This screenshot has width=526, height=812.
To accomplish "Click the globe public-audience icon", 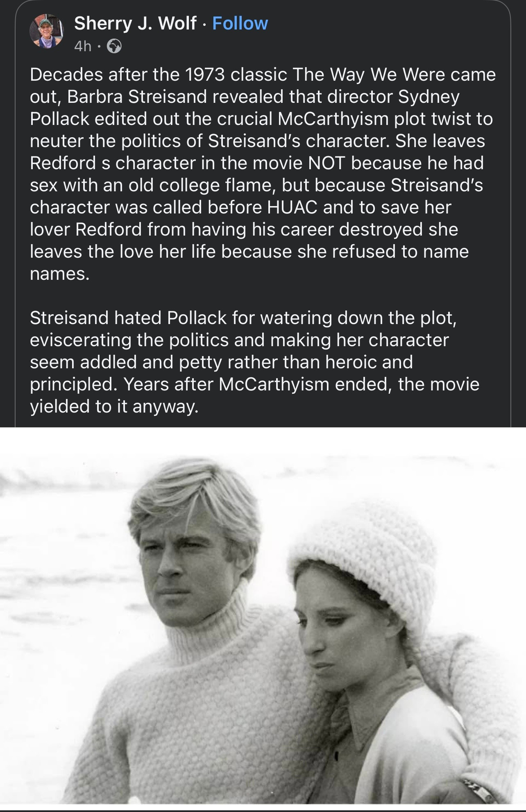I will tap(114, 47).
